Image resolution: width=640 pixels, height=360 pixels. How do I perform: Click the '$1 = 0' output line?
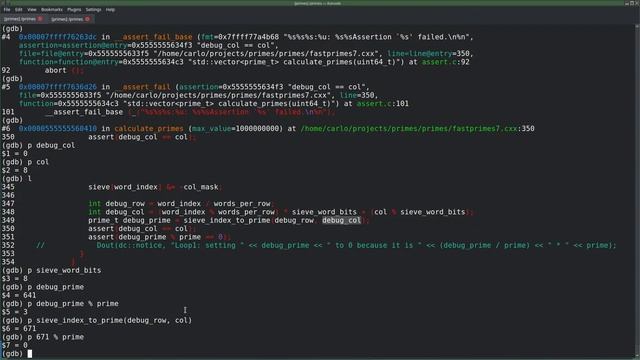coord(15,153)
